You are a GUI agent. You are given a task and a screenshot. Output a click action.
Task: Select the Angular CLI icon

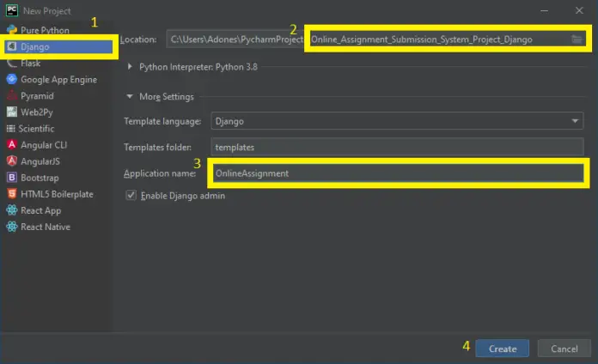tap(12, 145)
